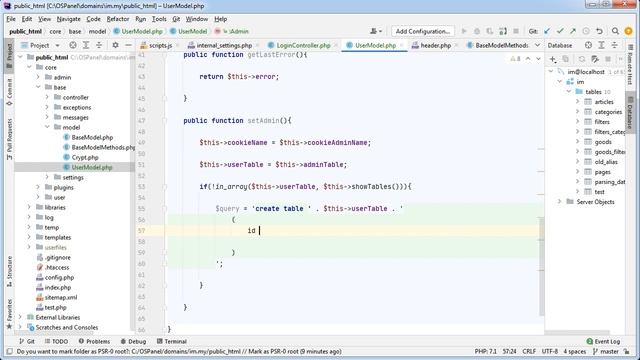Select opened file target icon in Project panel
The image size is (640, 360).
[73, 45]
